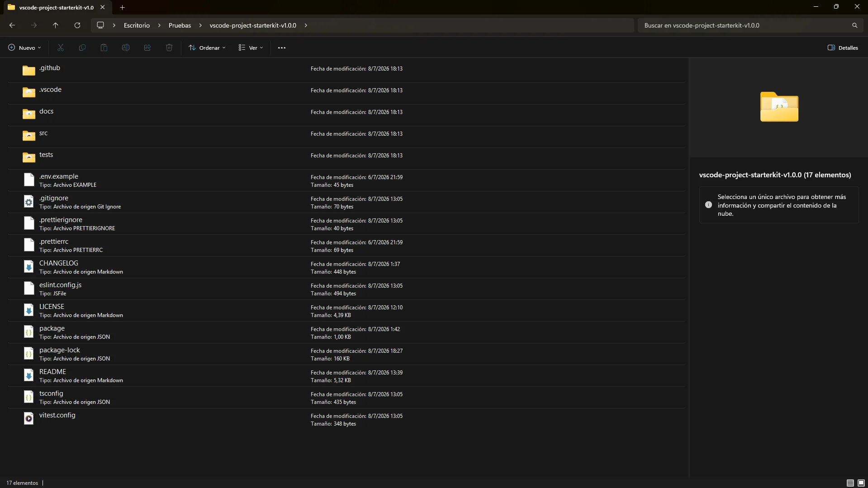
Task: Select the docs folder icon
Action: (29, 114)
